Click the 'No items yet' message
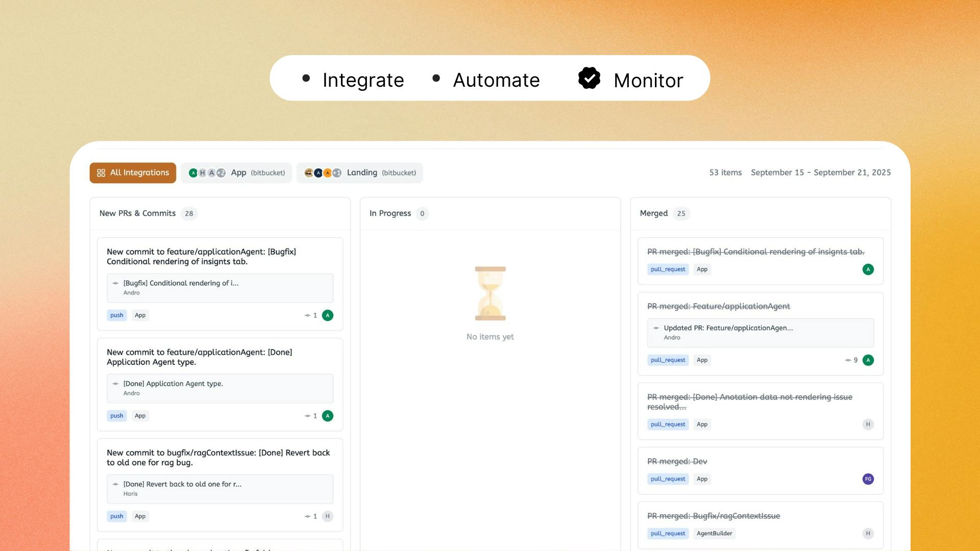This screenshot has width=980, height=551. tap(490, 337)
